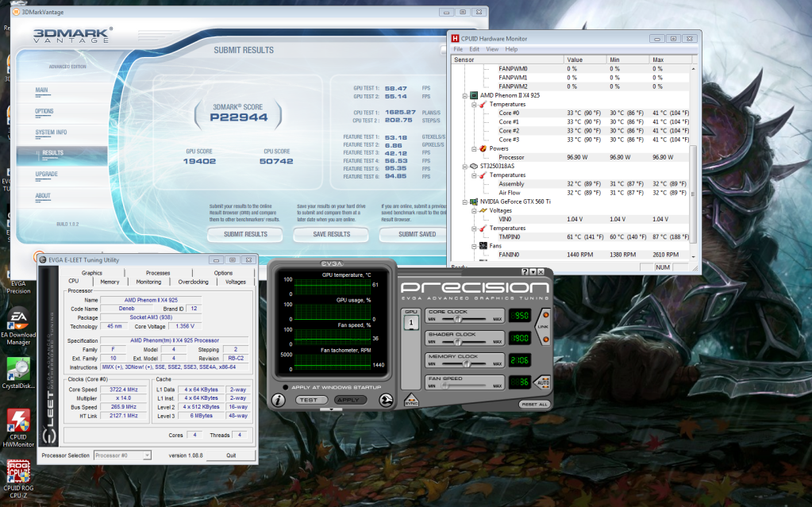Click the Precision help question mark icon

pos(525,271)
